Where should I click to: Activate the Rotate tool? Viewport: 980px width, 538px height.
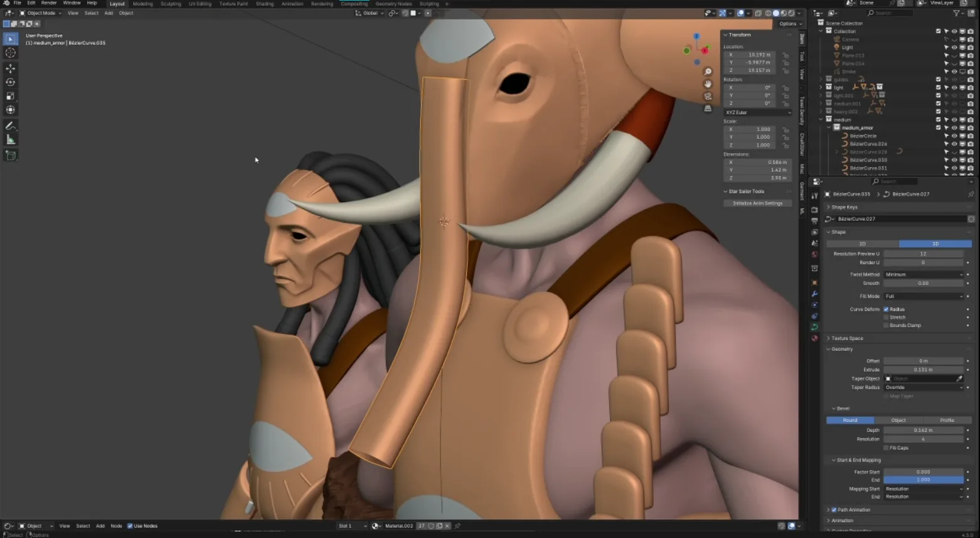coord(11,82)
